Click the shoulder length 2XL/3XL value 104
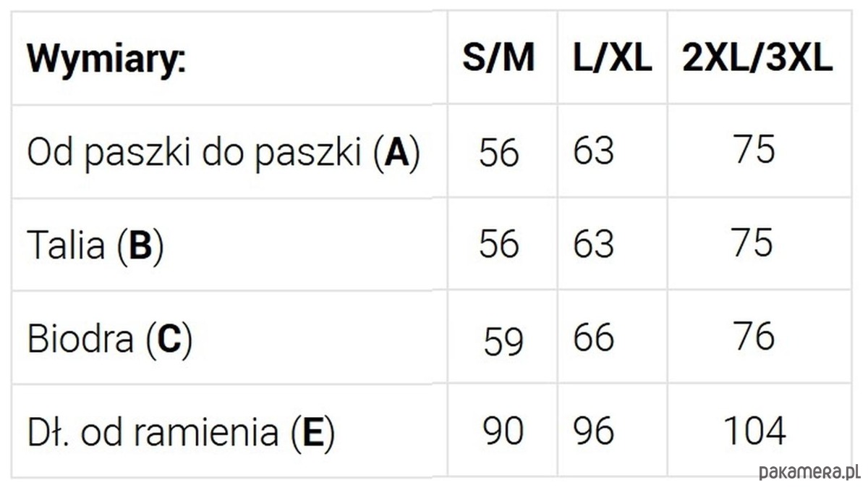868x488 pixels. [754, 432]
